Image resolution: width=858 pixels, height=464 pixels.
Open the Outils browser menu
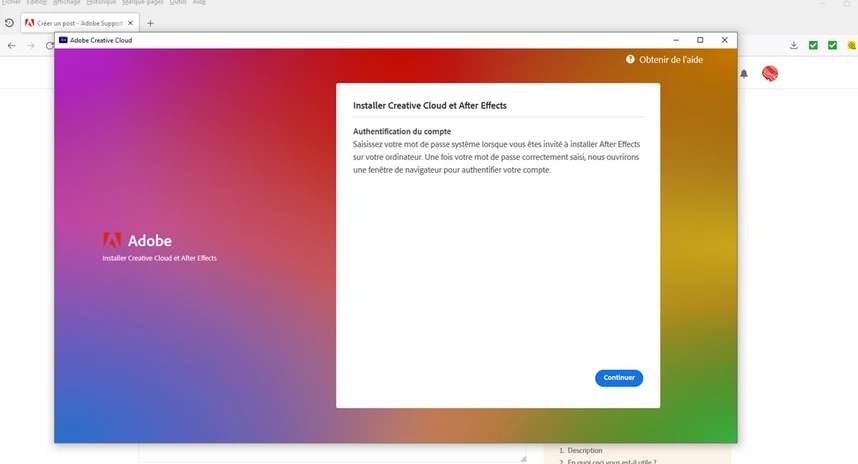(x=178, y=2)
